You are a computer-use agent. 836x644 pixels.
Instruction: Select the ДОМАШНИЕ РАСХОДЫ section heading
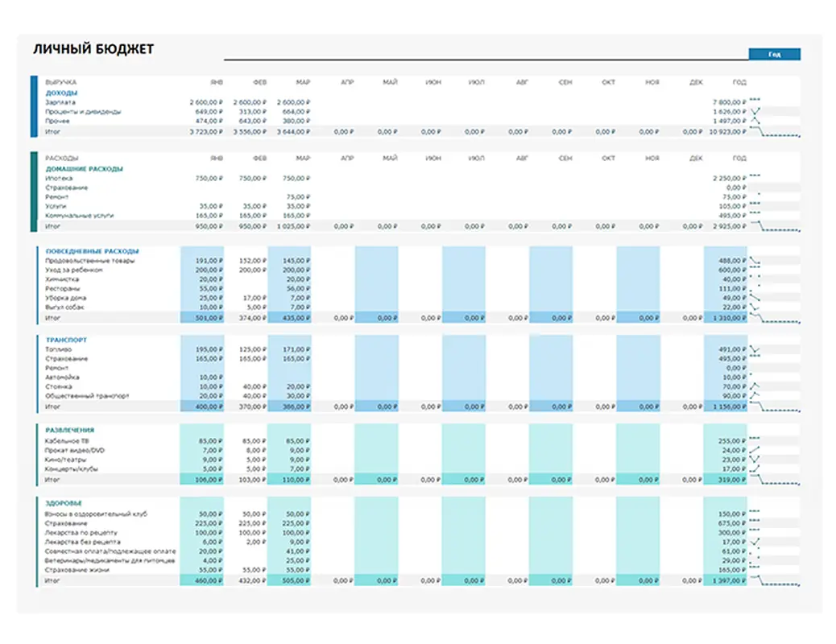click(x=85, y=169)
